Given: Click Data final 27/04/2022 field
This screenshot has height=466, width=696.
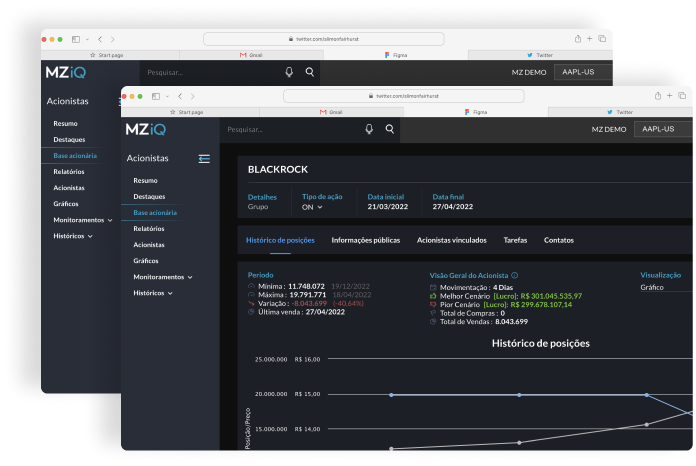Looking at the screenshot, I should pos(453,202).
